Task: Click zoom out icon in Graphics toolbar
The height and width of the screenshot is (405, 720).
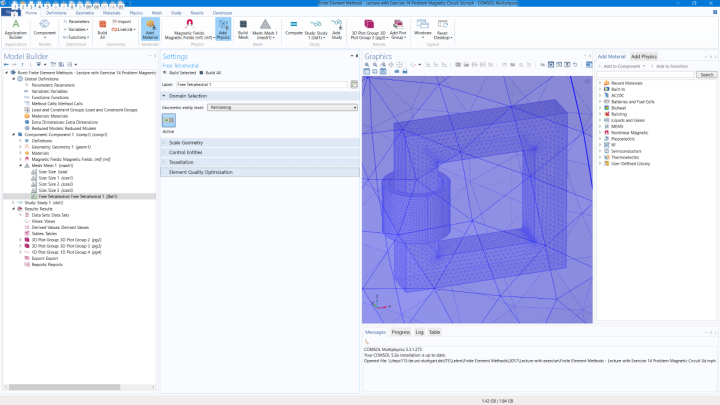Action: click(375, 65)
